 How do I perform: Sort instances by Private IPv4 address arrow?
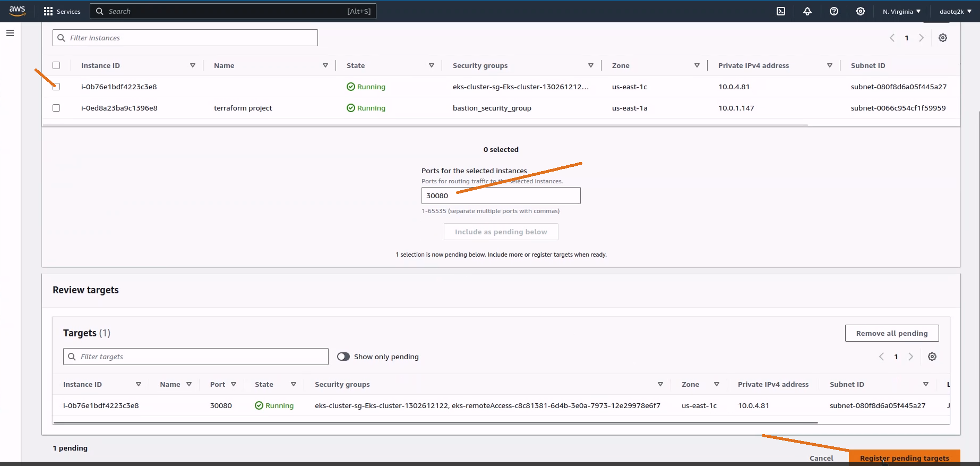tap(830, 65)
